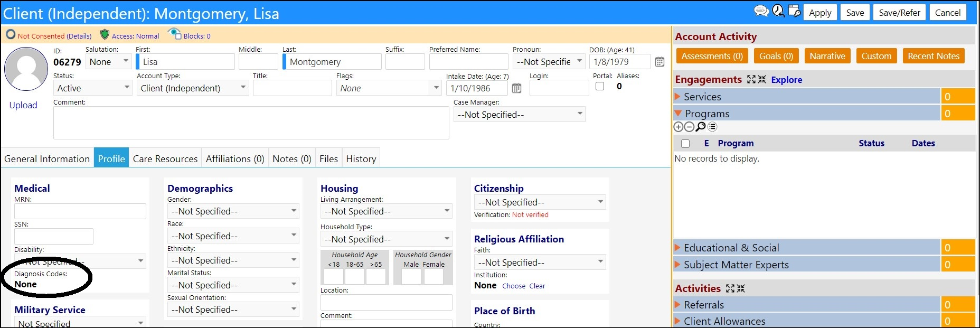Click the magnifier search icon under Programs

click(x=701, y=127)
